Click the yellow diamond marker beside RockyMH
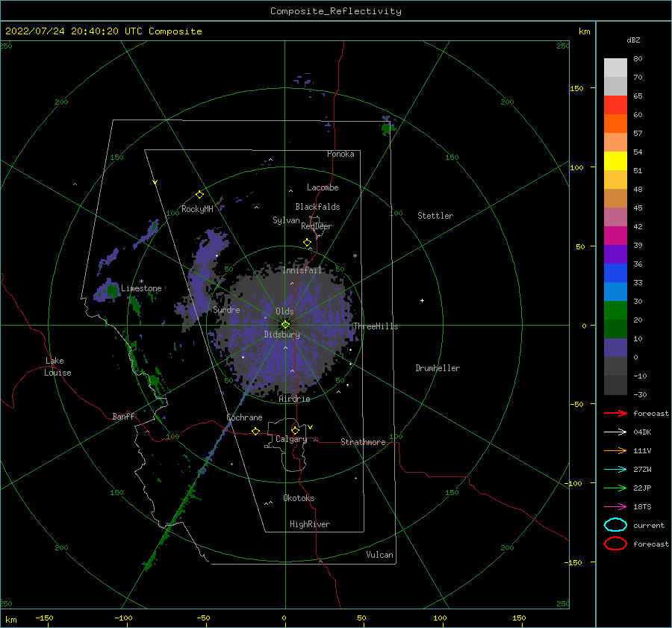Image resolution: width=672 pixels, height=628 pixels. [x=199, y=195]
